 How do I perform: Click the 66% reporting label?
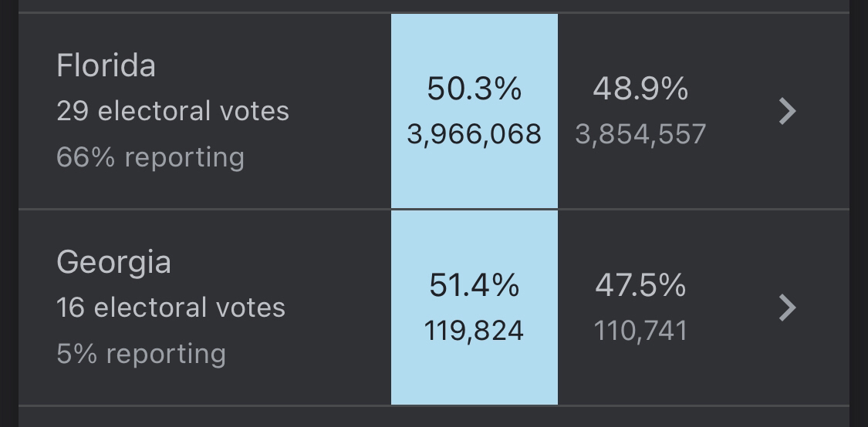[150, 158]
